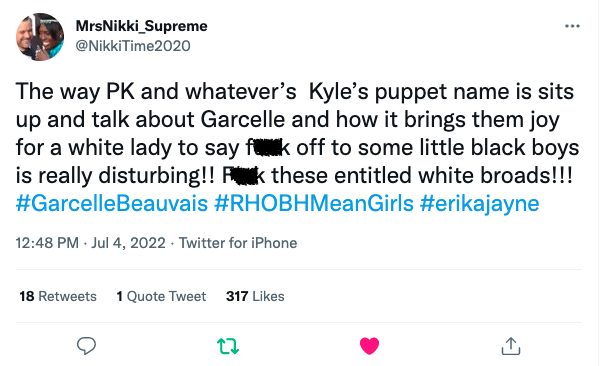This screenshot has height=366, width=602.
Task: Open the share upload arrow icon
Action: tap(511, 346)
